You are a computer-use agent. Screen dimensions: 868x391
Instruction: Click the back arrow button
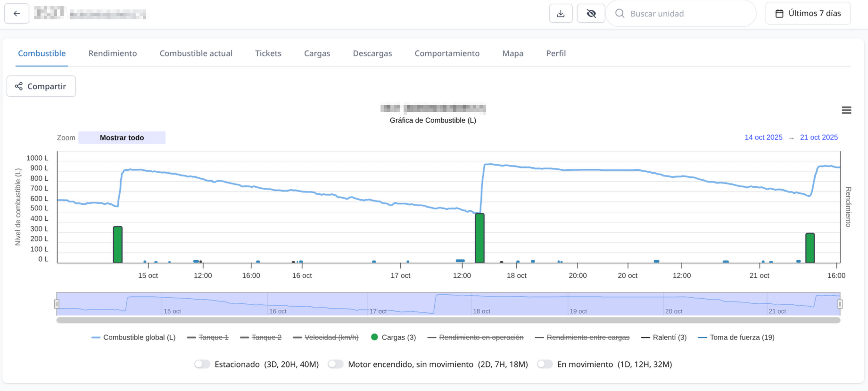17,14
